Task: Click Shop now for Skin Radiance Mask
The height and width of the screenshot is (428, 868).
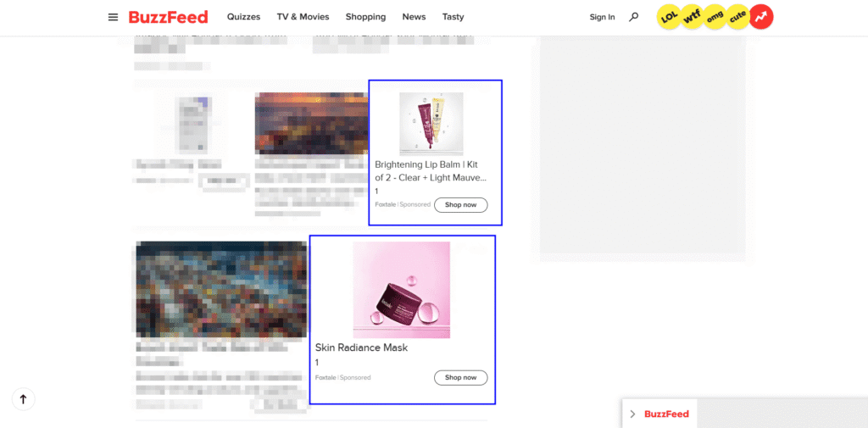Action: (x=460, y=378)
